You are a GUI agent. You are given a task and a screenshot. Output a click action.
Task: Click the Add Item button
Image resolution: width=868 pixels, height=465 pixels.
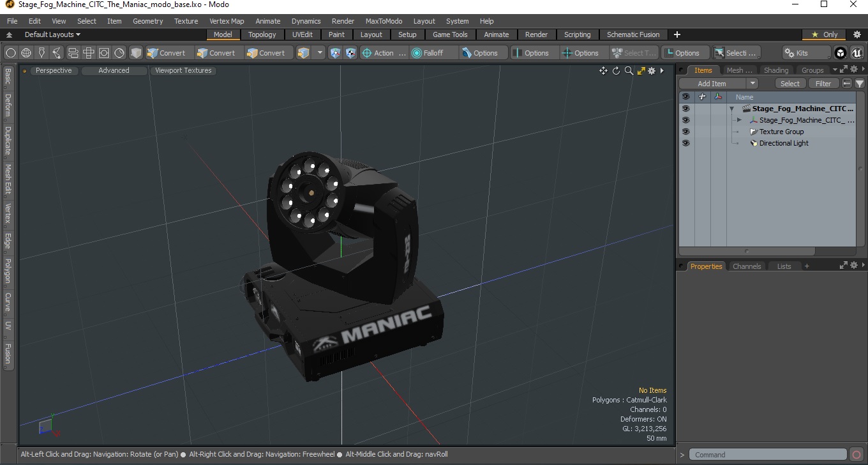point(712,84)
